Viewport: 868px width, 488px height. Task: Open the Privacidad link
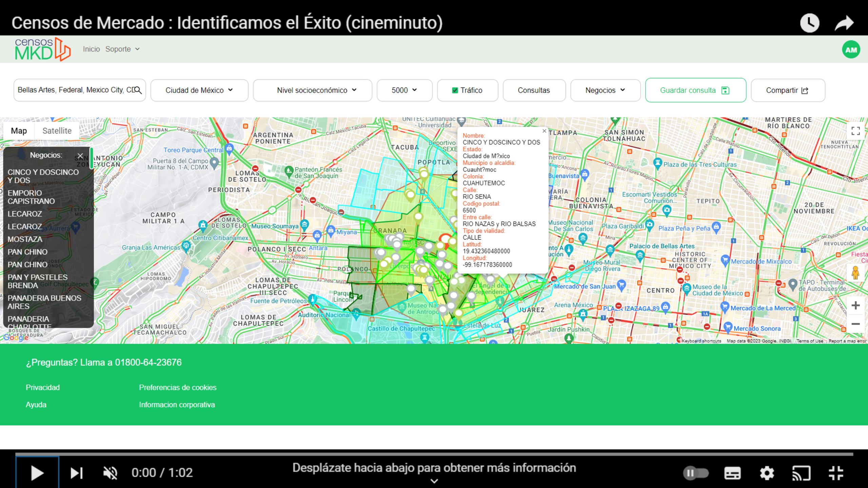(43, 387)
